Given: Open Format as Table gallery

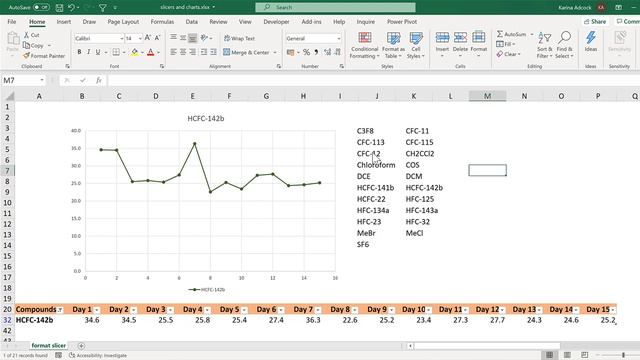Looking at the screenshot, I should pyautogui.click(x=393, y=45).
